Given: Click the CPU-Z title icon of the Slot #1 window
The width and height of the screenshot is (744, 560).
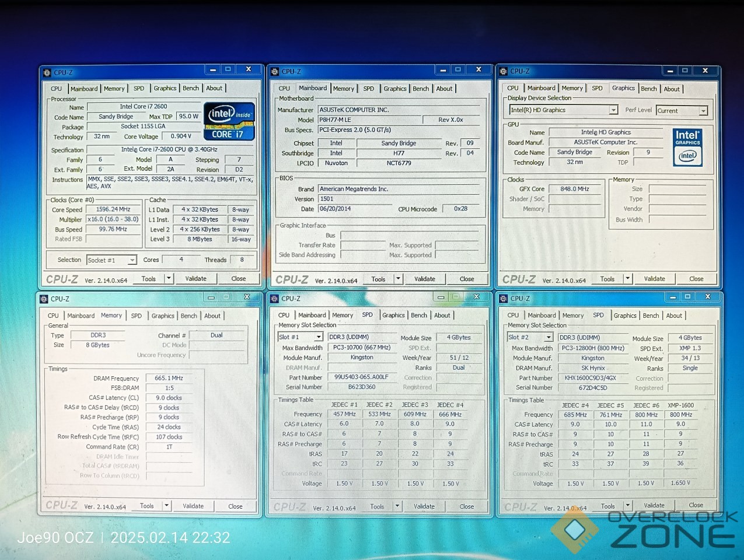Looking at the screenshot, I should [275, 299].
